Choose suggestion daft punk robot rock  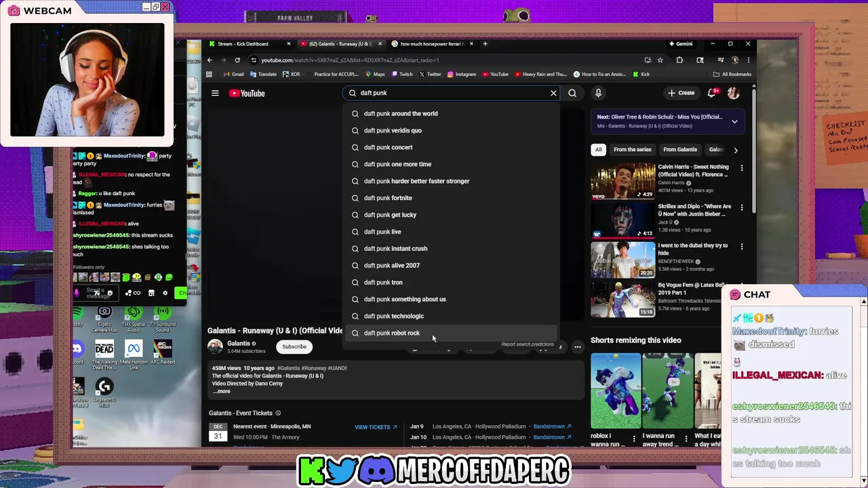(x=452, y=333)
